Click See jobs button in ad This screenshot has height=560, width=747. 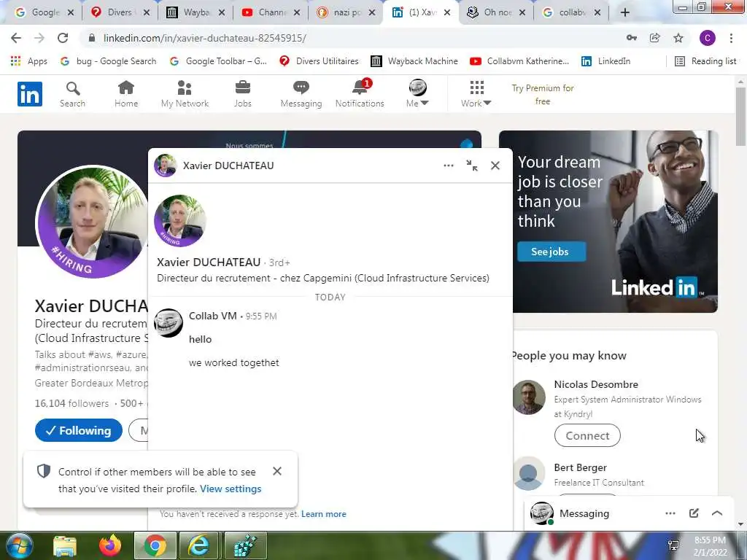tap(551, 252)
